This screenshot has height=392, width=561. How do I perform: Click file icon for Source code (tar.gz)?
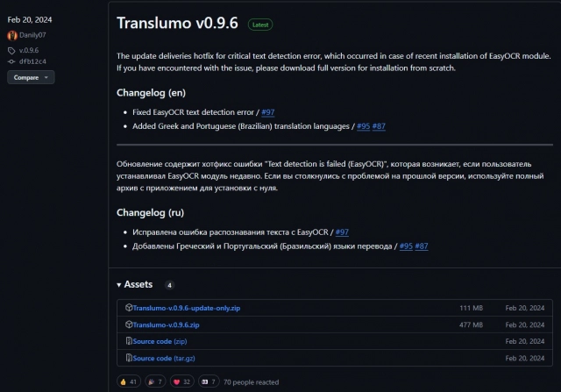click(x=129, y=358)
